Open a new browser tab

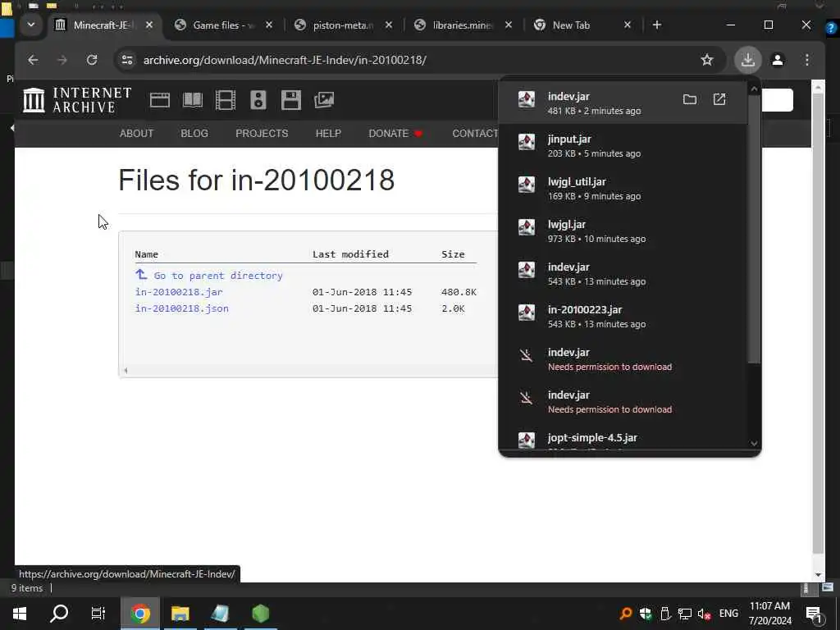click(657, 25)
